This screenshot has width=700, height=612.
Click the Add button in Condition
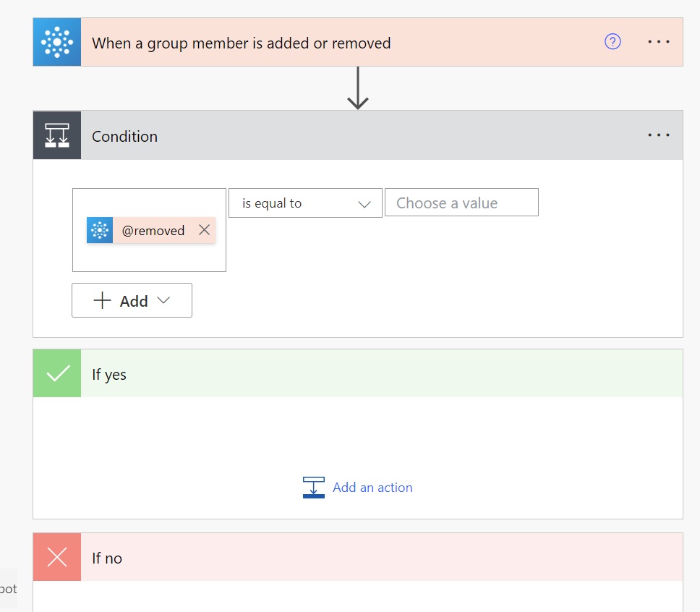(x=132, y=300)
